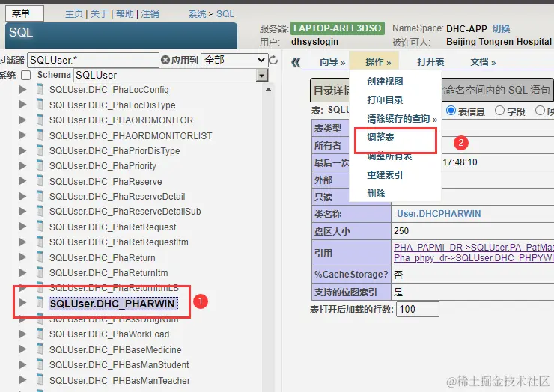Viewport: 554px width, 392px height.
Task: Open the 主页 link
Action: coord(74,14)
